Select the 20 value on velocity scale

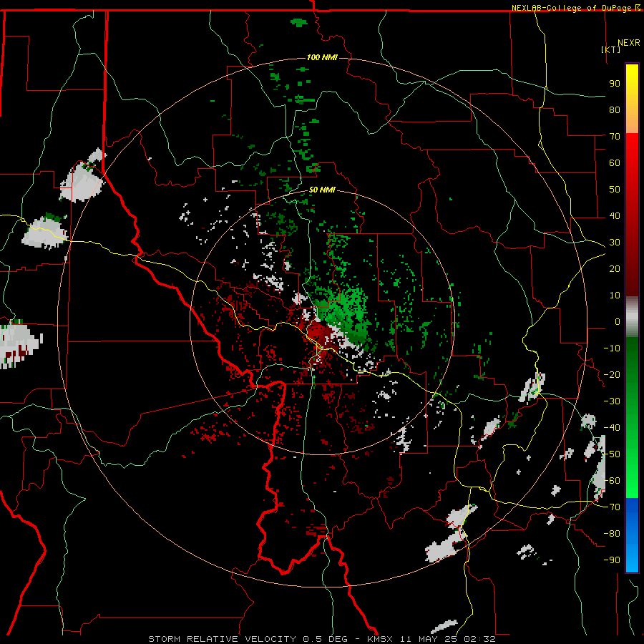coord(615,269)
